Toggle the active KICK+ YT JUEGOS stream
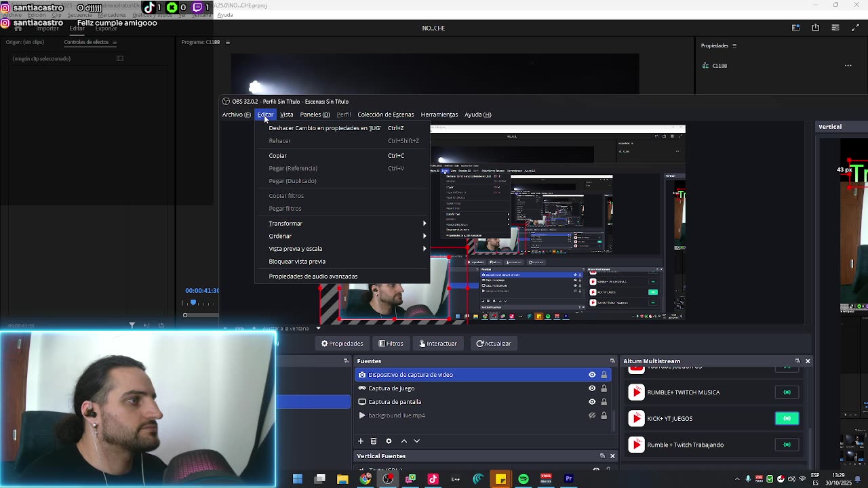 pos(787,419)
